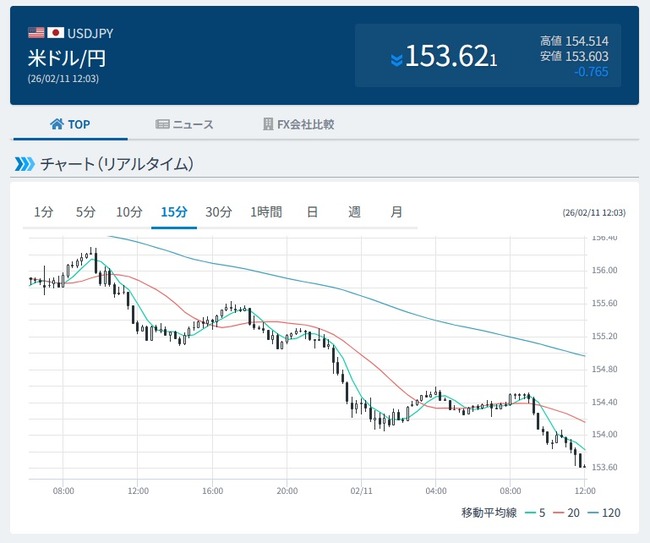The width and height of the screenshot is (650, 543).
Task: Click the down-arrow icon beside 153.621
Action: click(396, 59)
